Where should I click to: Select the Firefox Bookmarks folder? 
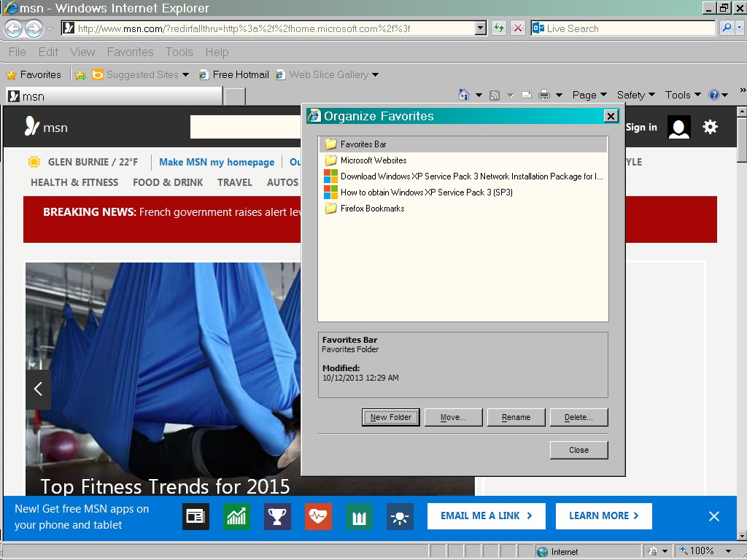point(372,209)
